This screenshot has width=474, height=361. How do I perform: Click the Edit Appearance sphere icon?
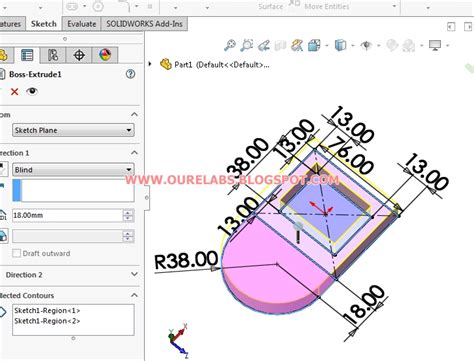392,45
